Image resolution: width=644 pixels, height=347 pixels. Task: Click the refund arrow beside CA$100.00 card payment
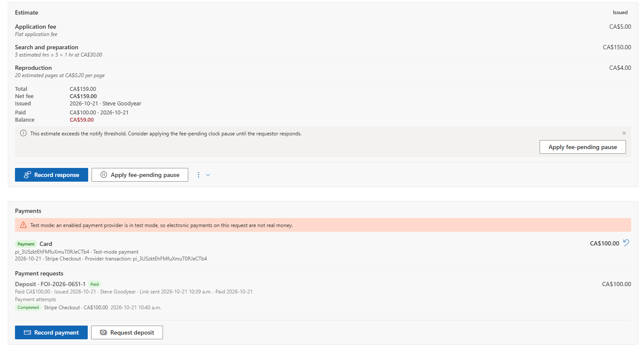click(626, 243)
